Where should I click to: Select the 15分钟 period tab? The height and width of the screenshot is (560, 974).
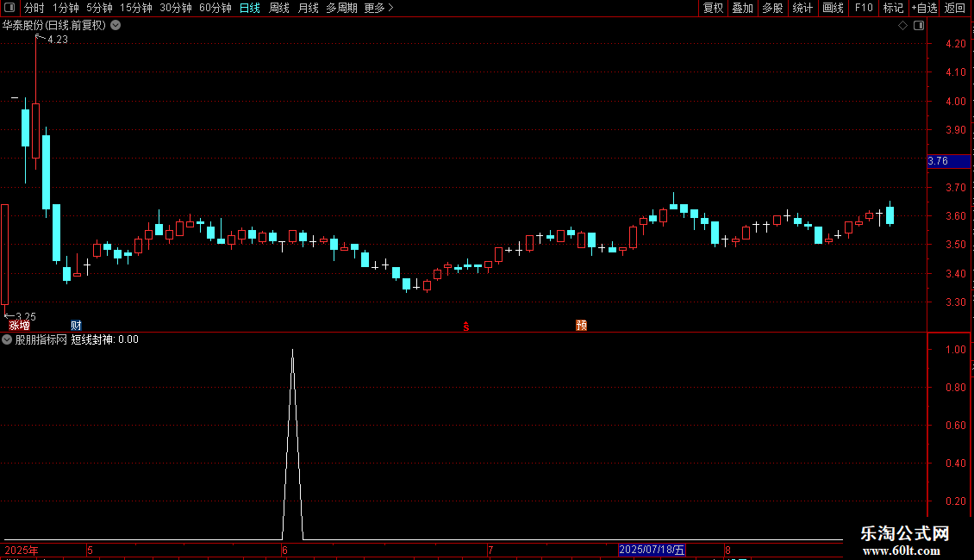click(x=136, y=8)
